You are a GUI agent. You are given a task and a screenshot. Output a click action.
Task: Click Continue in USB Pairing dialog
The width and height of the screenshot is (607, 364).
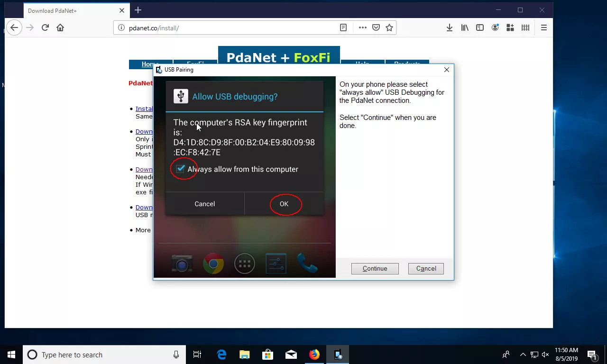click(375, 268)
